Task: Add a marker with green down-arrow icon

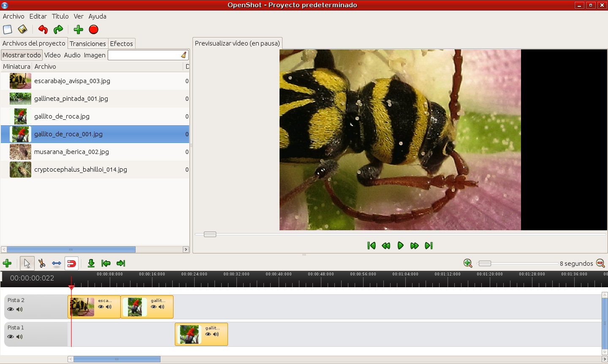Action: pos(91,264)
